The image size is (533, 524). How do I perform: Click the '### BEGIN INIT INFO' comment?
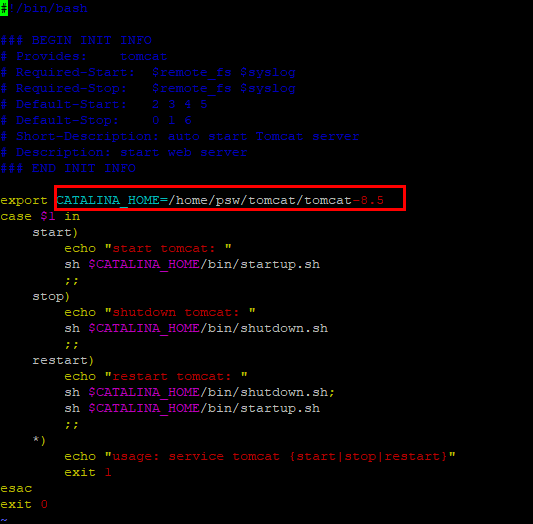(x=76, y=40)
